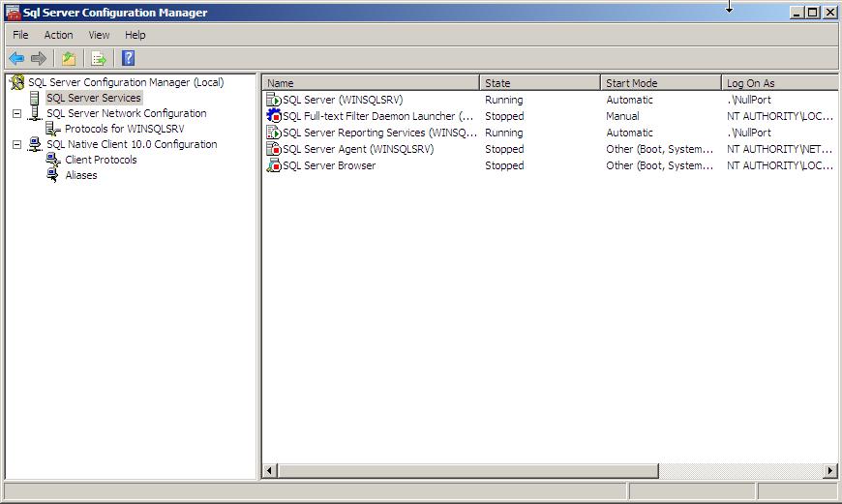Click the .\NullPort logon of SQL Server (WINSQLSRV)
Image resolution: width=842 pixels, height=504 pixels.
coord(749,100)
